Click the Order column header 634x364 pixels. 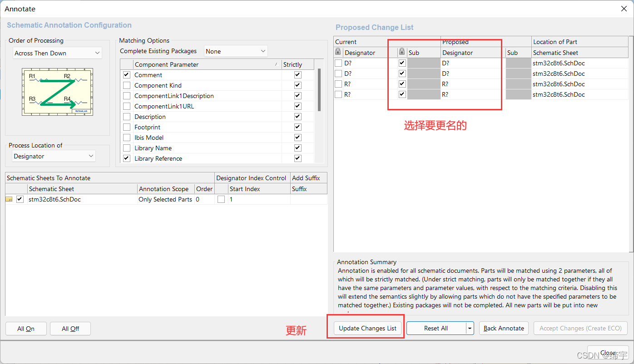point(204,189)
